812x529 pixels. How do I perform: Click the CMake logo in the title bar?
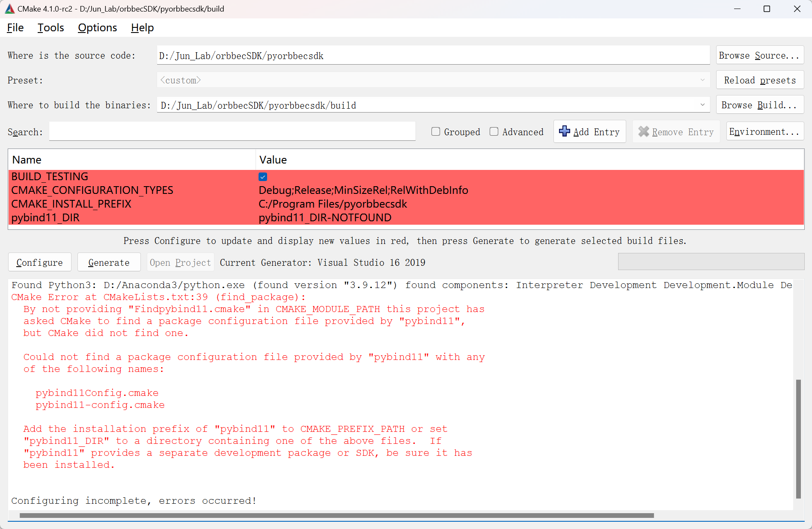(x=9, y=9)
